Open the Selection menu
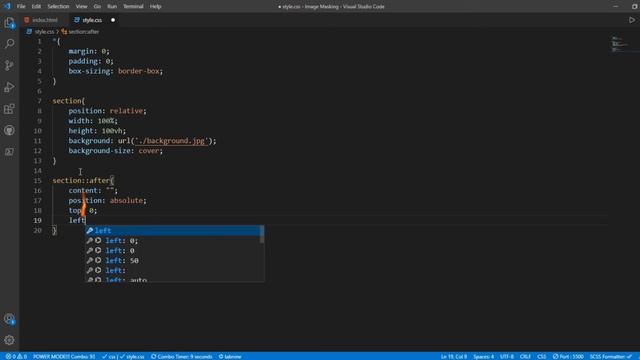The width and height of the screenshot is (640, 360). click(58, 7)
